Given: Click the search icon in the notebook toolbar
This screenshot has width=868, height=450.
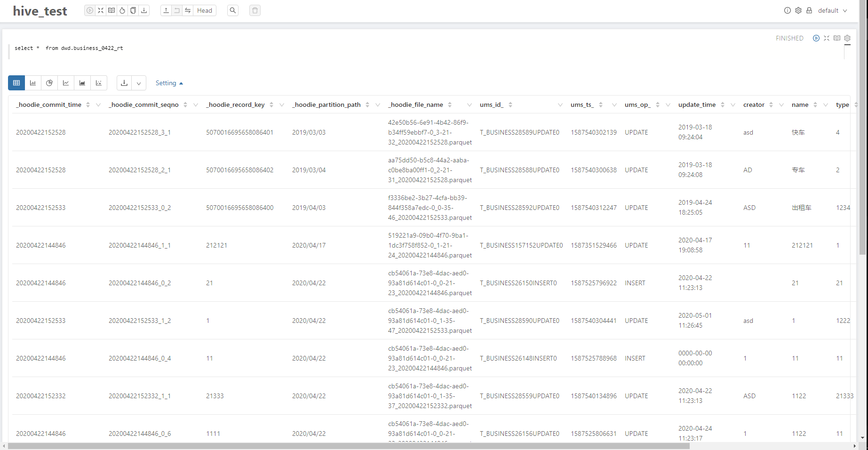Looking at the screenshot, I should [233, 10].
